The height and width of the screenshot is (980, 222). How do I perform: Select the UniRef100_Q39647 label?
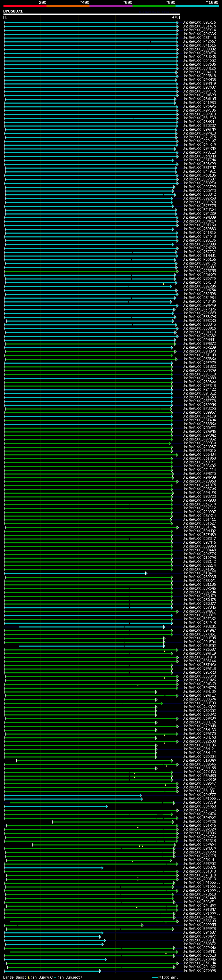click(x=199, y=783)
